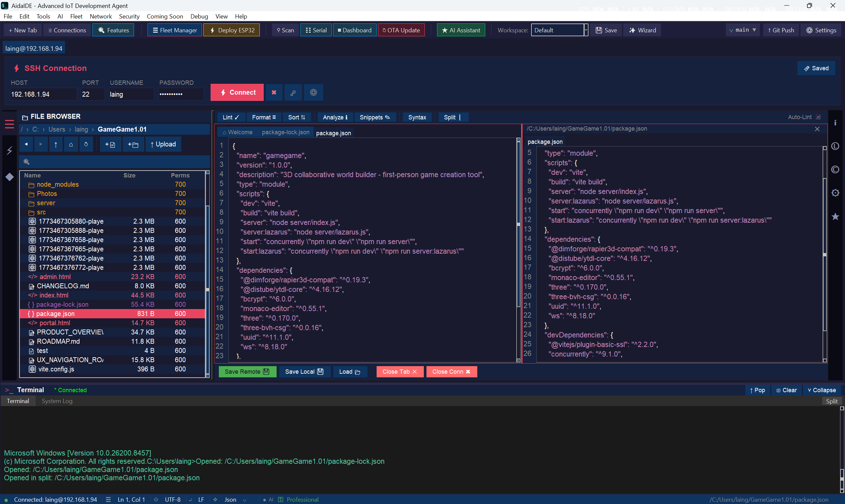Navigate up one directory
845x504 pixels.
tap(56, 144)
